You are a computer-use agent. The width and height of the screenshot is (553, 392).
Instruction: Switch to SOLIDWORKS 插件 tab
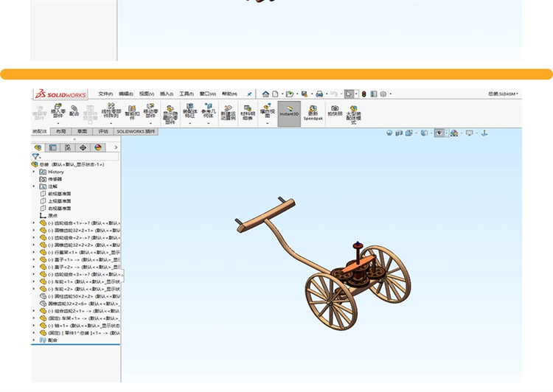click(136, 131)
